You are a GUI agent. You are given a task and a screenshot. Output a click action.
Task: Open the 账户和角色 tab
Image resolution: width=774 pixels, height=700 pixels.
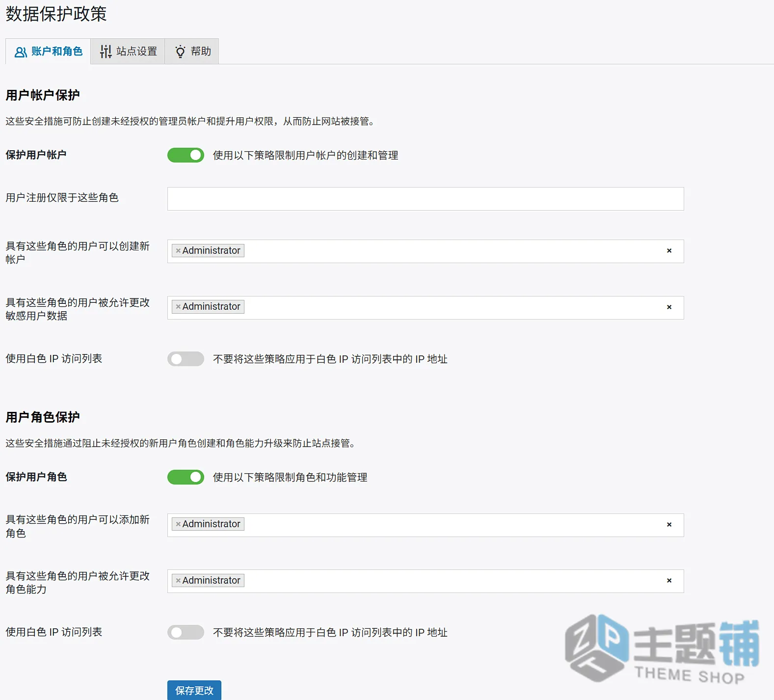click(x=48, y=52)
